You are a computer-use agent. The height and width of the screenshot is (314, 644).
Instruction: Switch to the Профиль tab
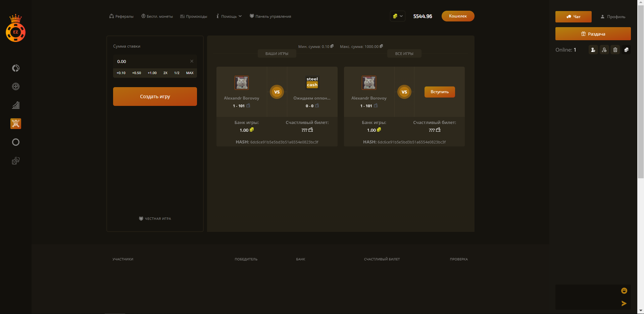coord(613,17)
